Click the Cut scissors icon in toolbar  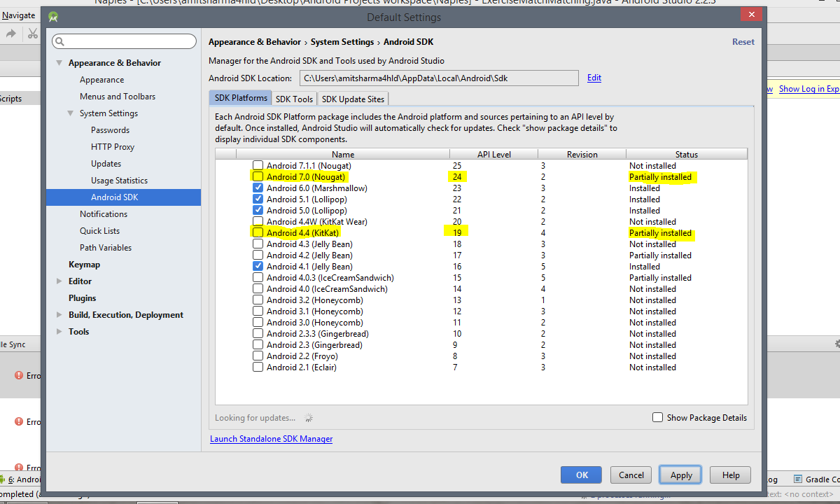point(33,34)
